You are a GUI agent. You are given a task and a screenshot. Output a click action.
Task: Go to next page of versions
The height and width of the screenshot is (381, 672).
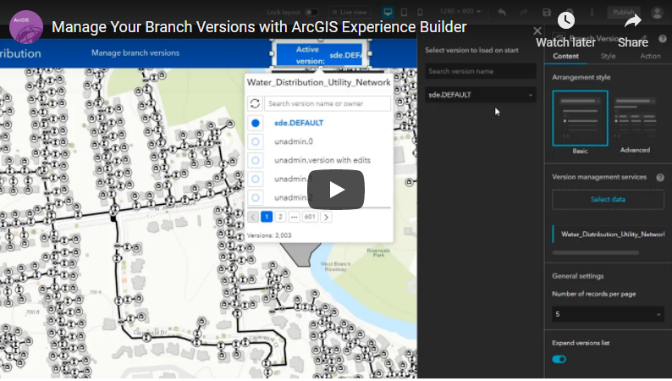pyautogui.click(x=326, y=217)
